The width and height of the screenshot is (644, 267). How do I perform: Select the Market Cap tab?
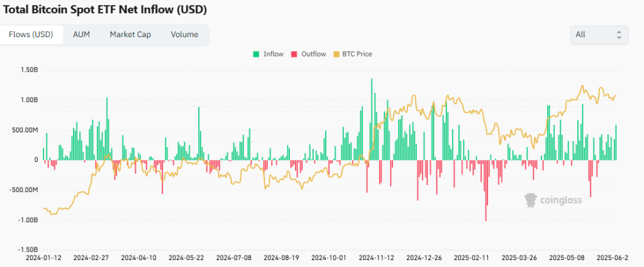pos(130,35)
